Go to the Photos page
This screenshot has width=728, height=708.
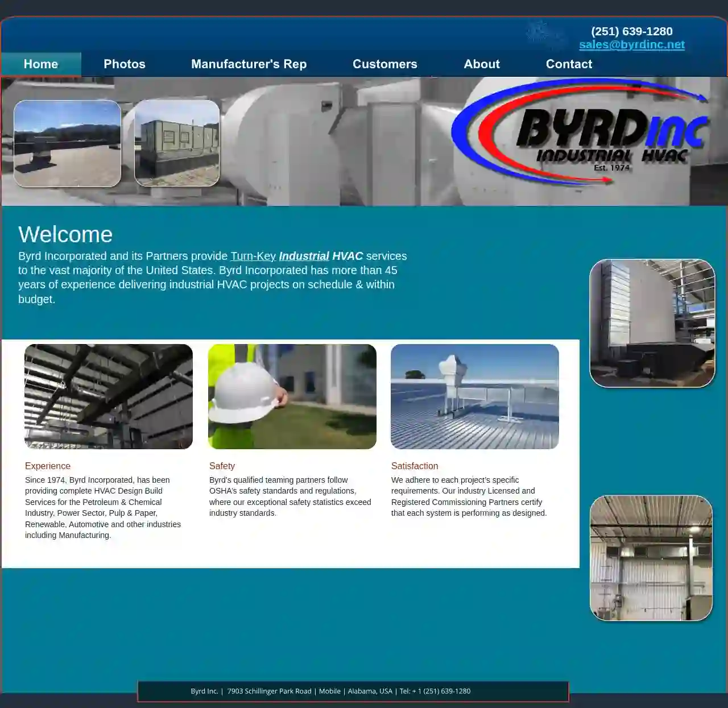coord(125,64)
